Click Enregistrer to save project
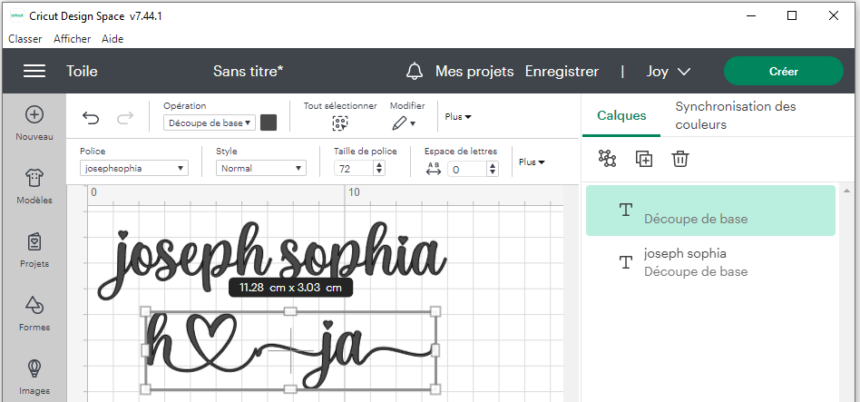Viewport: 860px width, 402px height. (562, 71)
